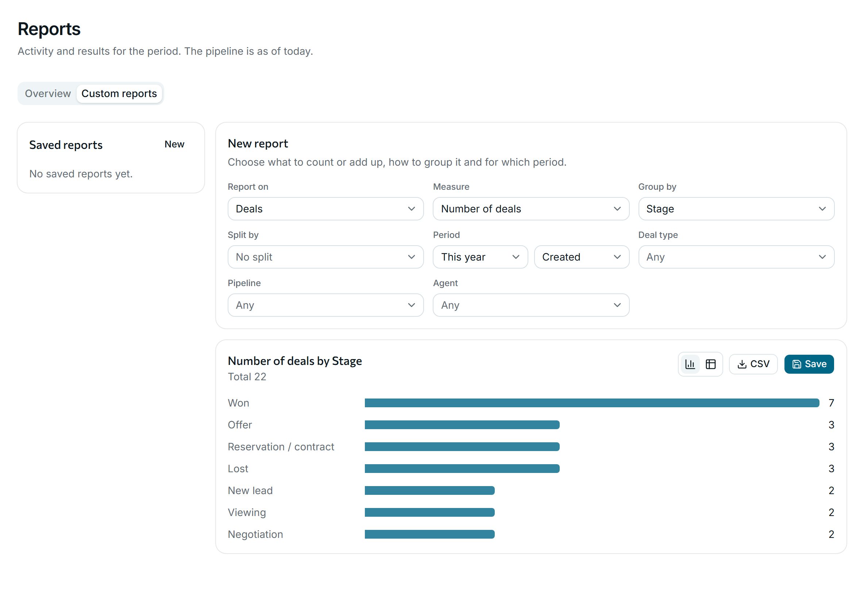Click the New lead bar
Viewport: 864px width, 616px height.
coord(430,490)
